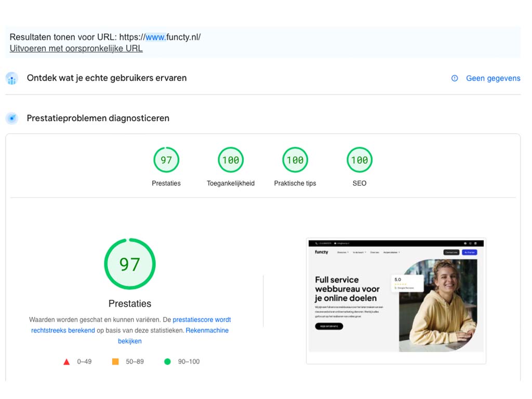Click the large 97 Prestaties progress ring
The height and width of the screenshot is (399, 532).
[x=129, y=263]
